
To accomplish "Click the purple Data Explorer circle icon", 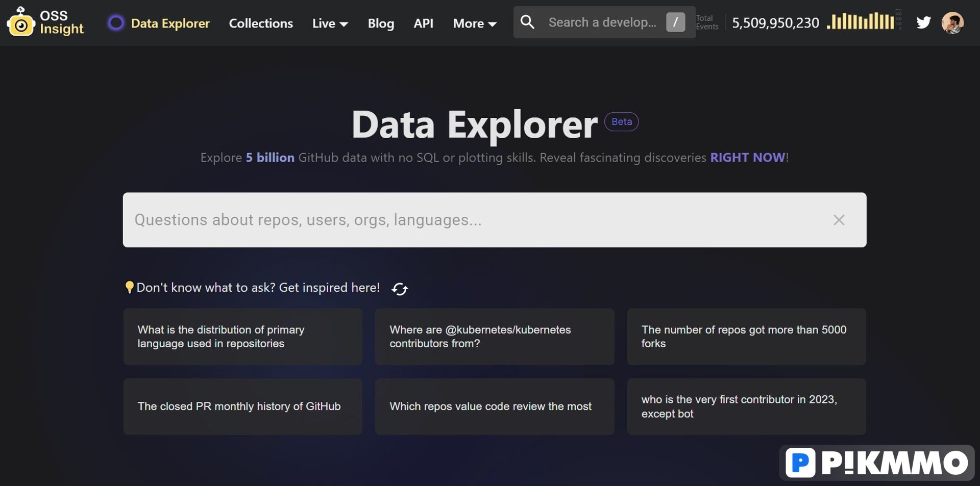I will (x=116, y=23).
